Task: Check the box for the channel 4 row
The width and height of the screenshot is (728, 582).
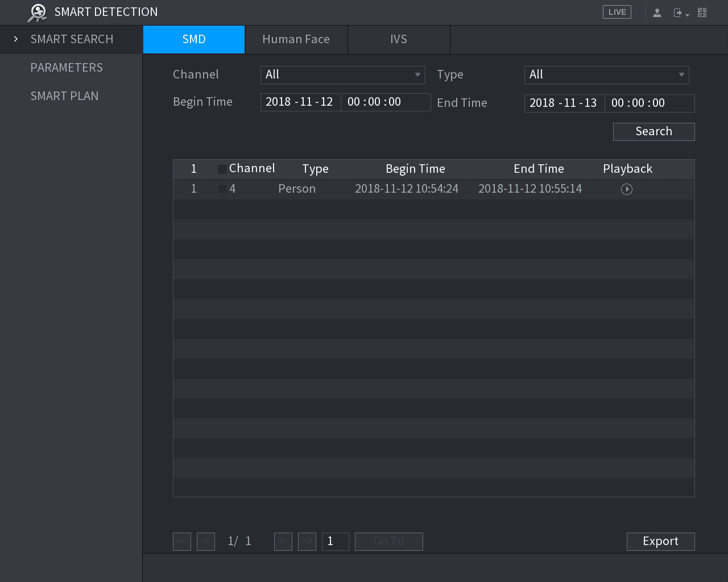Action: click(222, 189)
